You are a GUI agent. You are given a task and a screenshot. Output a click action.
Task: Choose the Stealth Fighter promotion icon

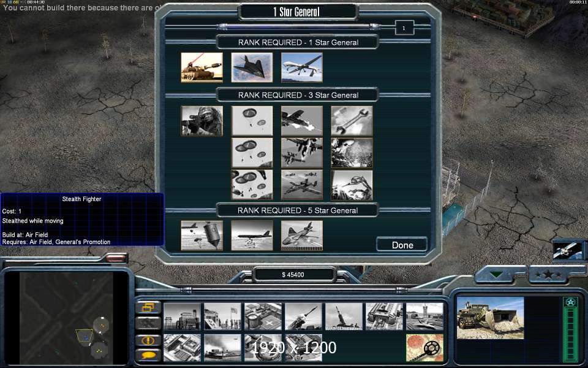(252, 67)
